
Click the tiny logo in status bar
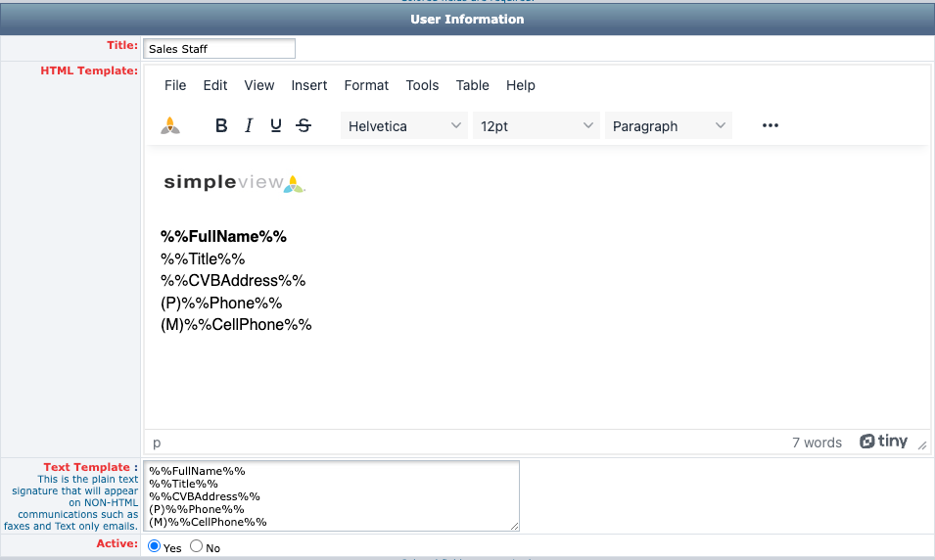click(883, 442)
